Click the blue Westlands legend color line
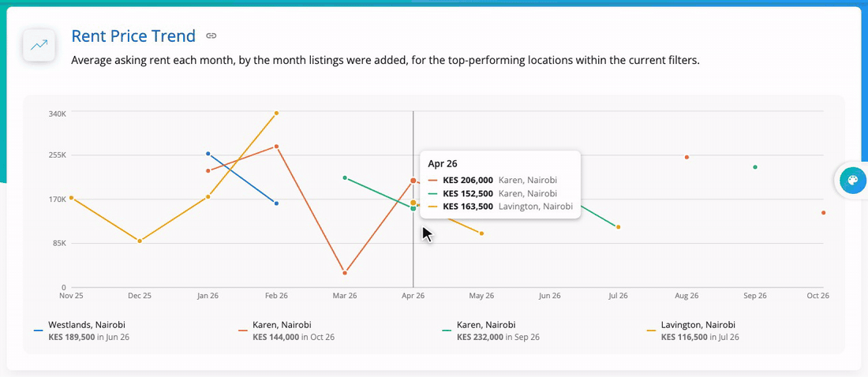Screen dimensions: 868x377 [x=38, y=330]
